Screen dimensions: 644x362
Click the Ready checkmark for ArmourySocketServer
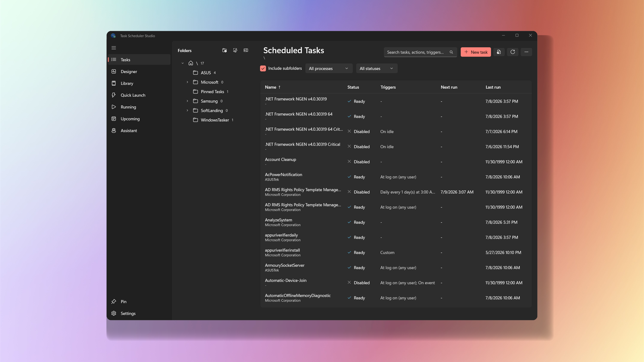point(349,267)
